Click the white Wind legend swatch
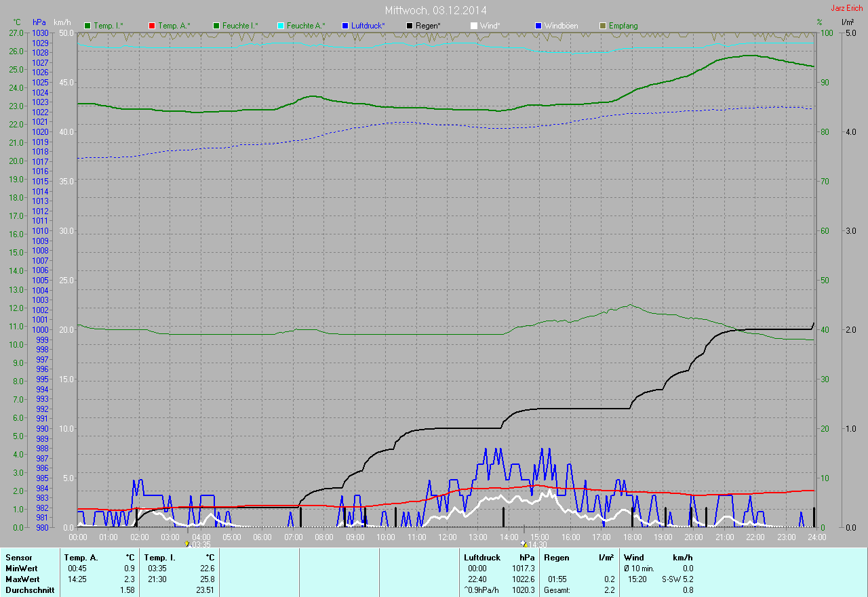The width and height of the screenshot is (868, 597). tap(473, 26)
